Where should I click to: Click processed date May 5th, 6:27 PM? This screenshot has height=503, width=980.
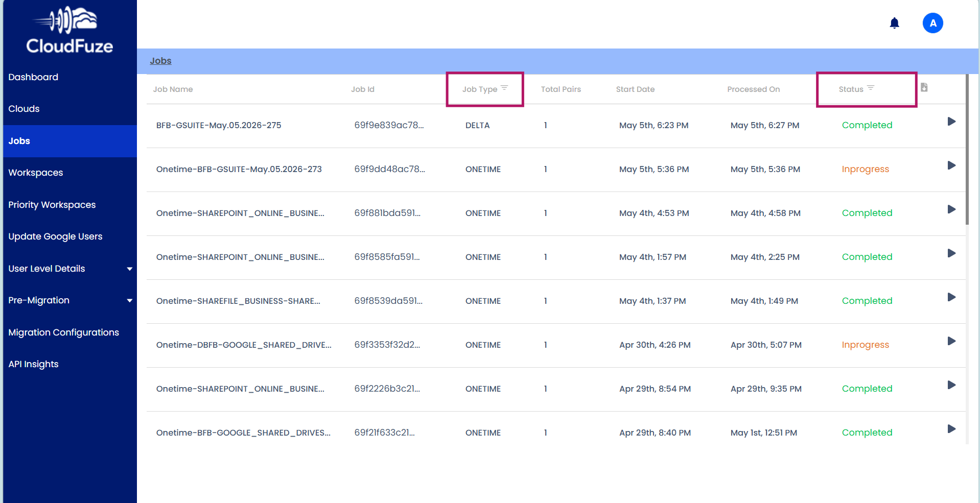(764, 125)
